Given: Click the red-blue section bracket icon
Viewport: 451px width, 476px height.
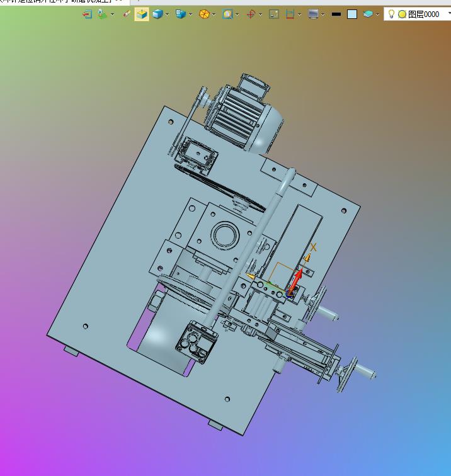Looking at the screenshot, I should point(290,14).
